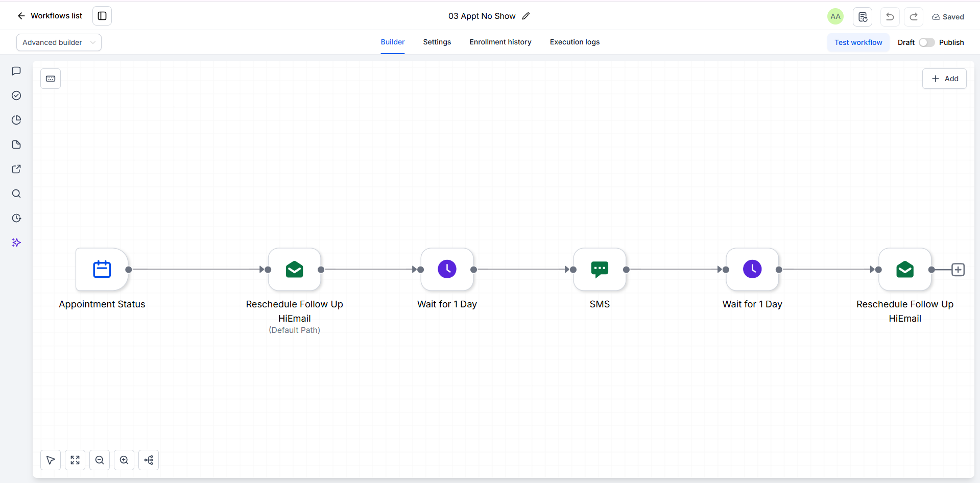Click the Appointment Status label

[x=102, y=304]
